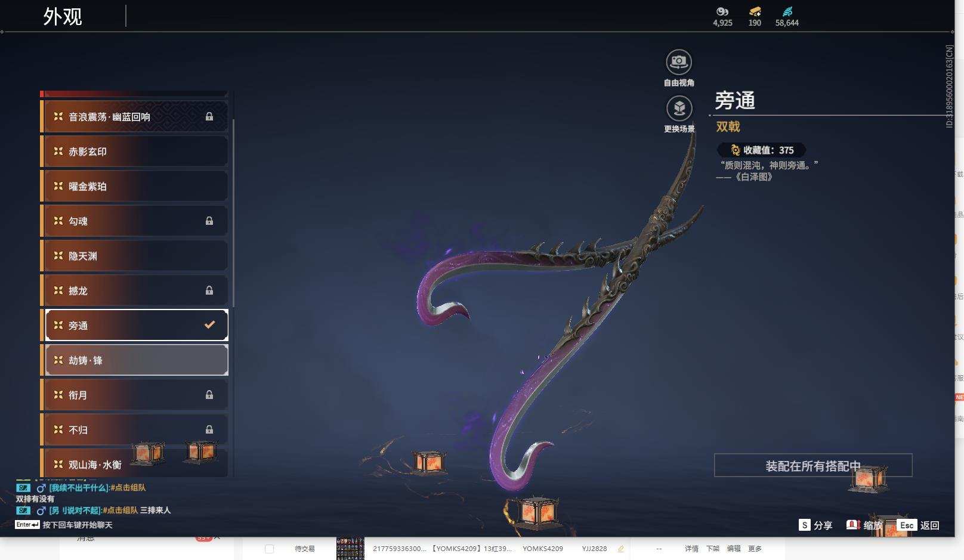Click the weapon icon beside 隐天渊
This screenshot has height=560, width=964.
tap(58, 256)
